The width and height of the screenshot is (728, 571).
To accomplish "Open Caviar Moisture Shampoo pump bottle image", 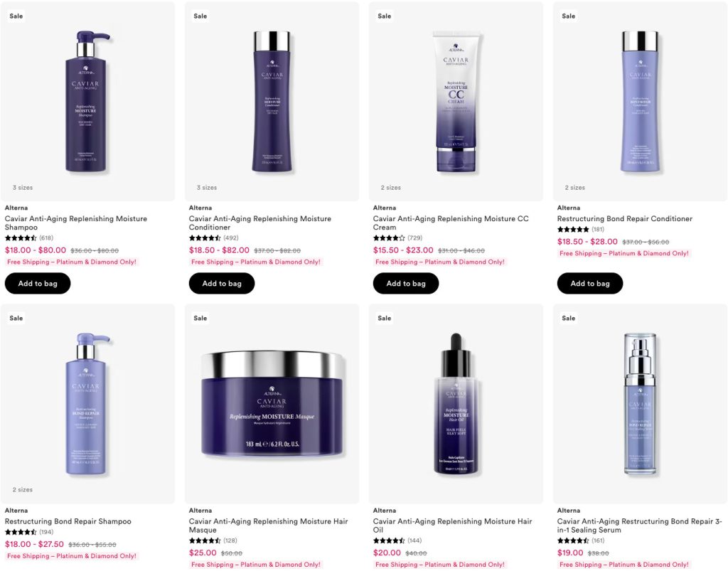I will (x=87, y=101).
